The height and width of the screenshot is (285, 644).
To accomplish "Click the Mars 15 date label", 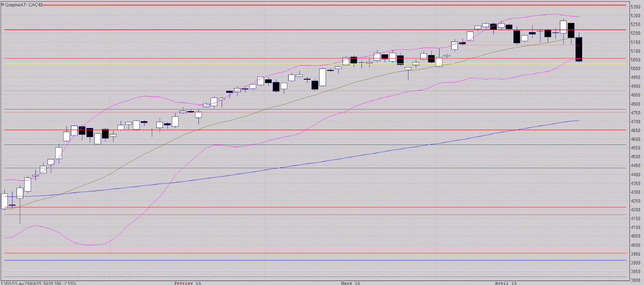I will coord(350,283).
